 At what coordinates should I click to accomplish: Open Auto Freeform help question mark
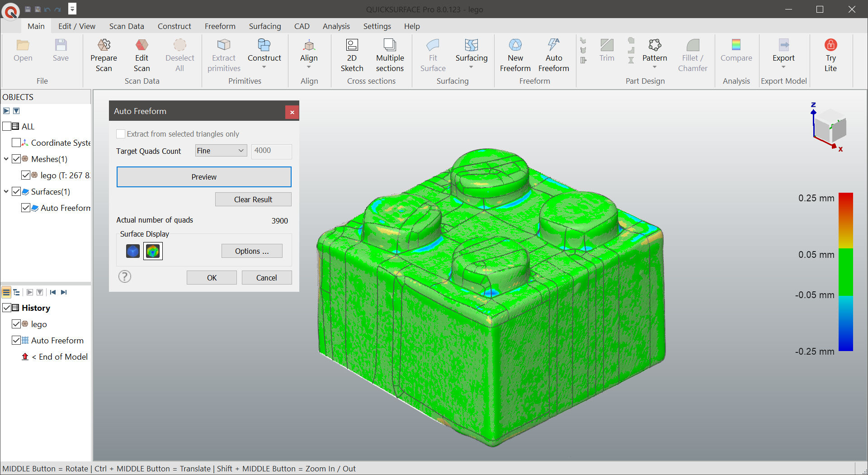pos(125,276)
